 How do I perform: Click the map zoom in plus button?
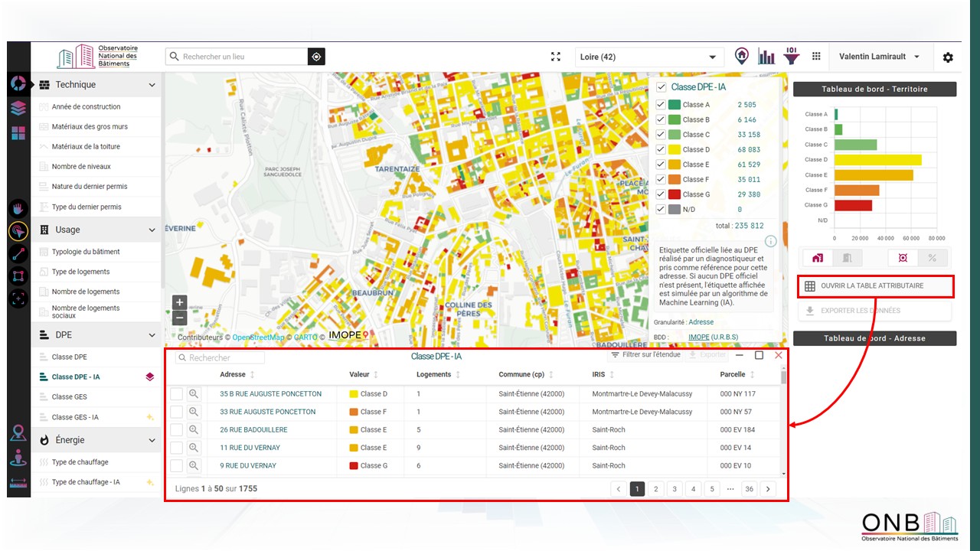click(179, 302)
